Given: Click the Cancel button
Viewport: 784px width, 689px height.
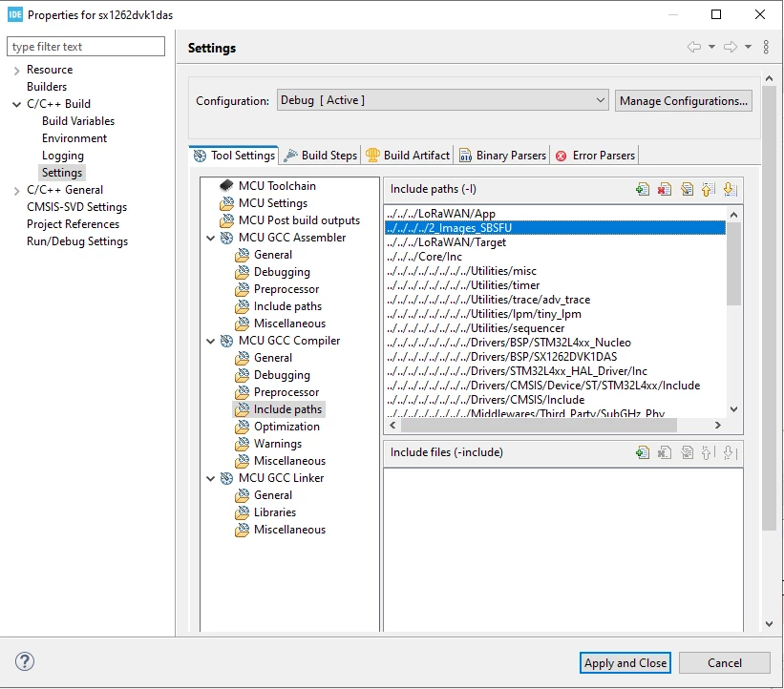Looking at the screenshot, I should (x=725, y=663).
